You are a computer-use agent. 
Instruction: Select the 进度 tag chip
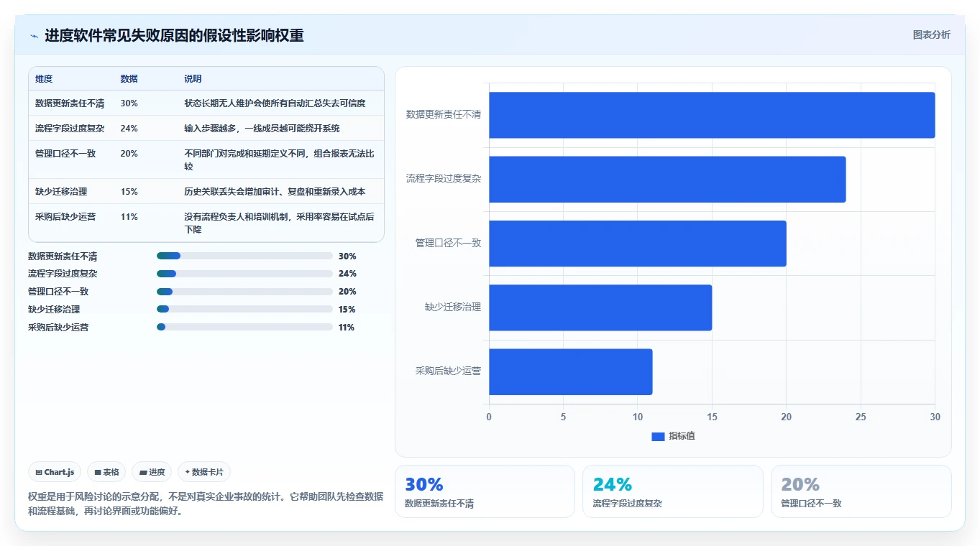[152, 472]
